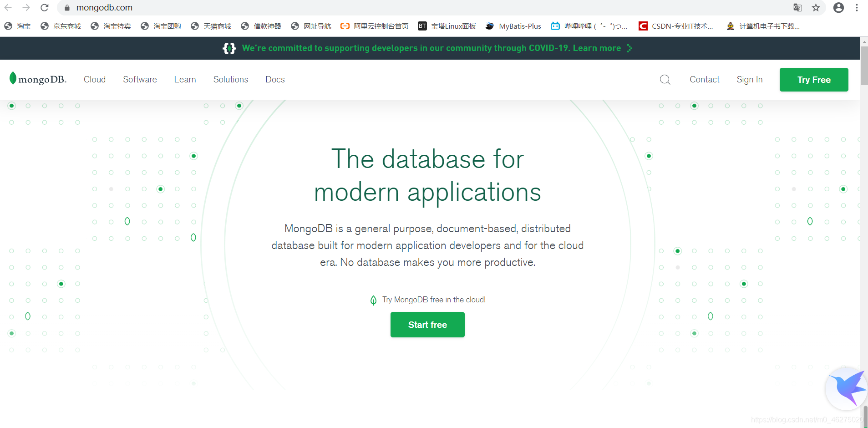The width and height of the screenshot is (868, 428).
Task: Click the scrollbar up arrow
Action: click(864, 41)
